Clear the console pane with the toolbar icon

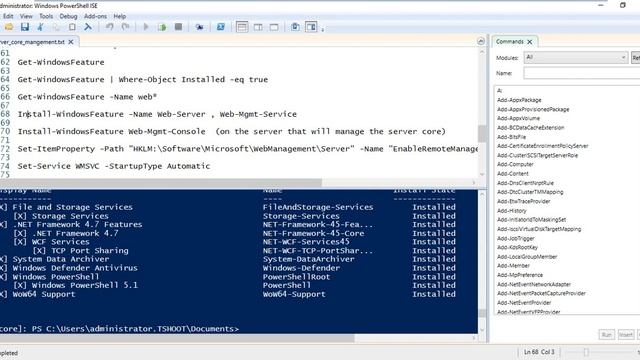88,27
